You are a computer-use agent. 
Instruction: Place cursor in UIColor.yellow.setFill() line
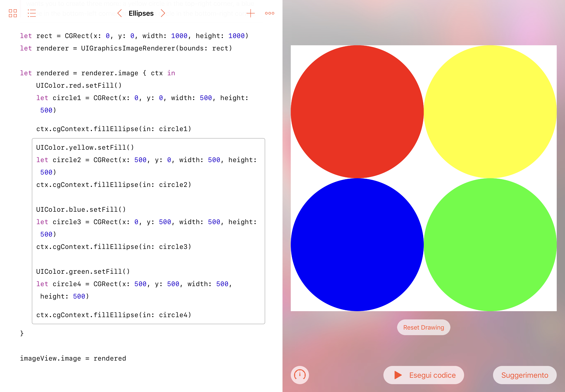[85, 147]
